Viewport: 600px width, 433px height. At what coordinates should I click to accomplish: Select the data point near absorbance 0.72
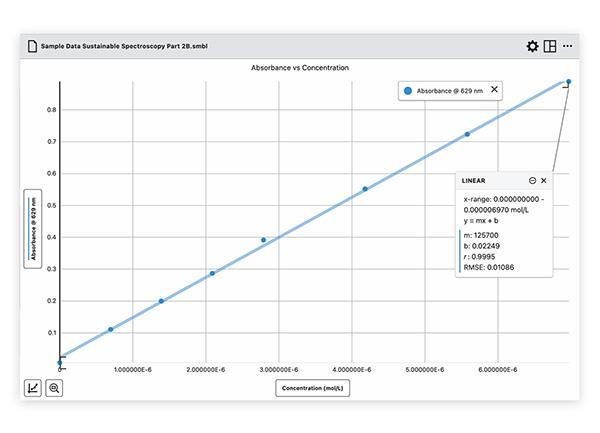point(467,134)
